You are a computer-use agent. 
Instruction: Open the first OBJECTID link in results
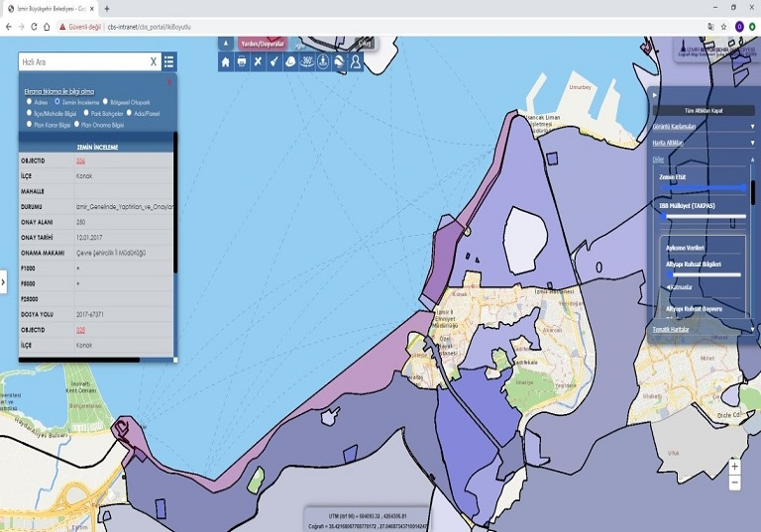coord(80,160)
